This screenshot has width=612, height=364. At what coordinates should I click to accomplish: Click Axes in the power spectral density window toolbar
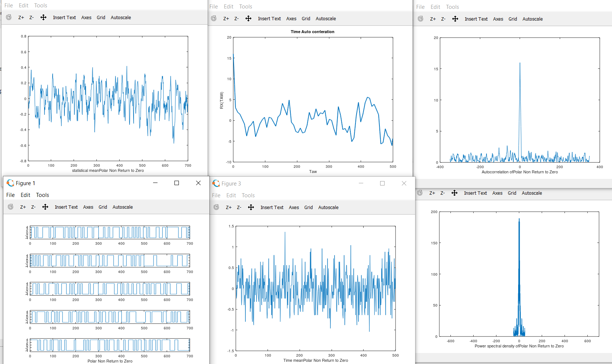pyautogui.click(x=497, y=193)
